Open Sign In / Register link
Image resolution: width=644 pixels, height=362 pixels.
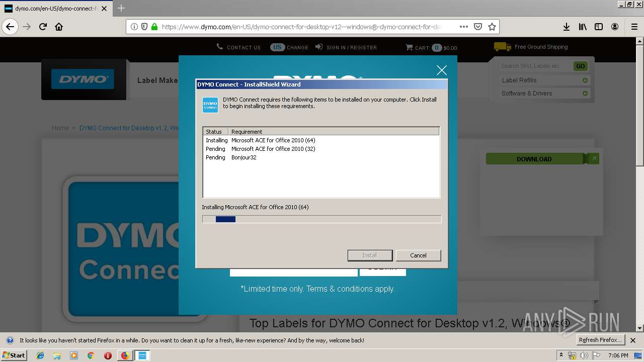pos(346,47)
